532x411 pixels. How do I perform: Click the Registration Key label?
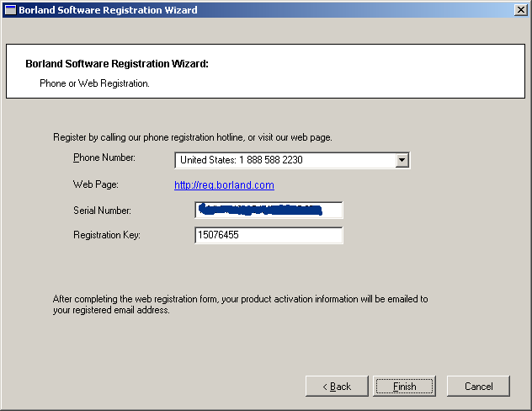pos(106,235)
